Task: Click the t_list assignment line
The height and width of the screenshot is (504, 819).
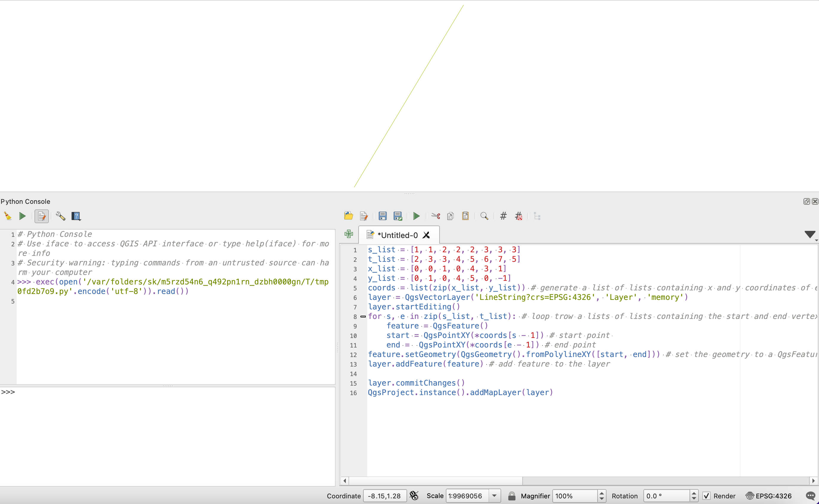Action: pyautogui.click(x=444, y=259)
